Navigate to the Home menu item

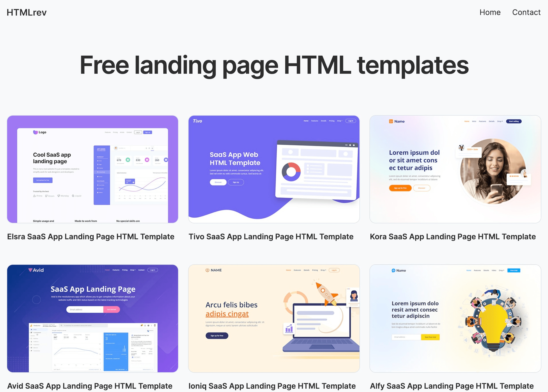pyautogui.click(x=489, y=12)
